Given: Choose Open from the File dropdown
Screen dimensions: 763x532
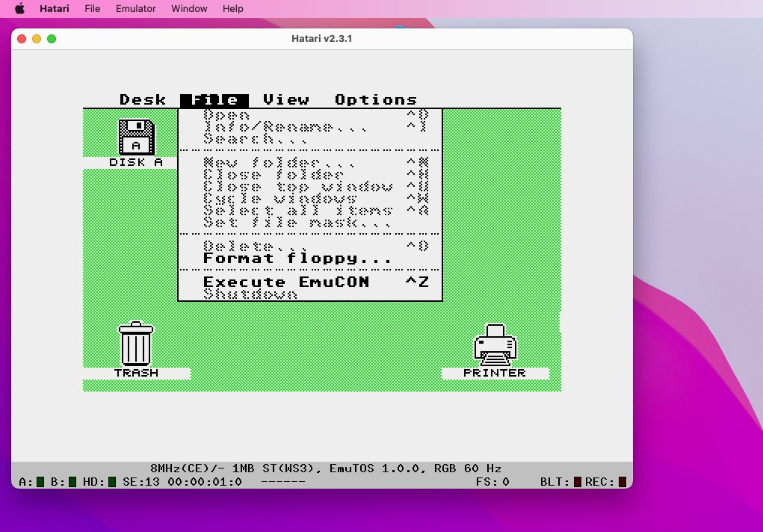Looking at the screenshot, I should tap(310, 115).
